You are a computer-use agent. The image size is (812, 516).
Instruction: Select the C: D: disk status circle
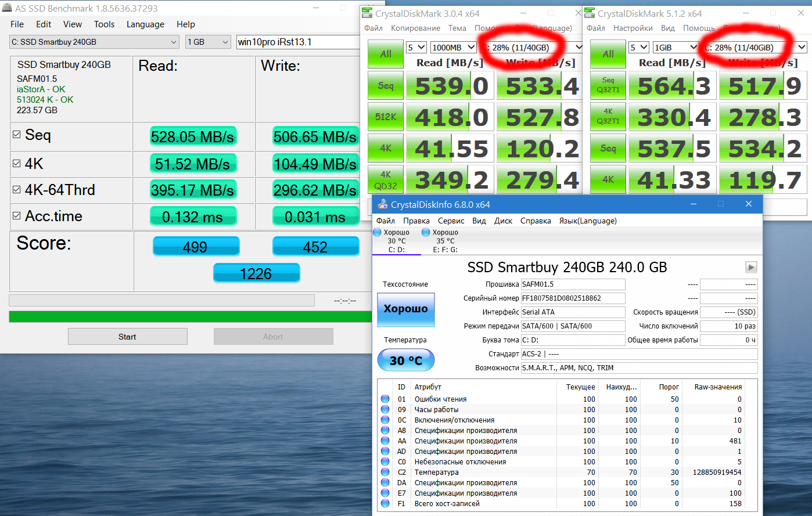point(377,233)
